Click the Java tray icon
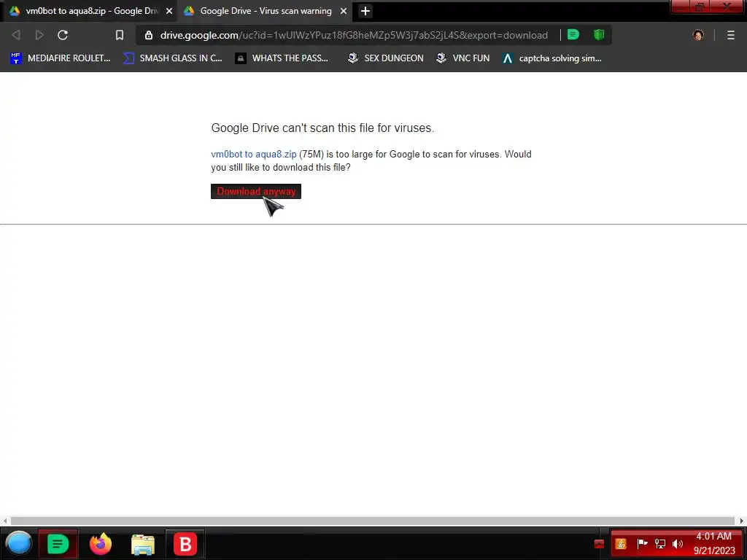Image resolution: width=747 pixels, height=560 pixels. [621, 544]
